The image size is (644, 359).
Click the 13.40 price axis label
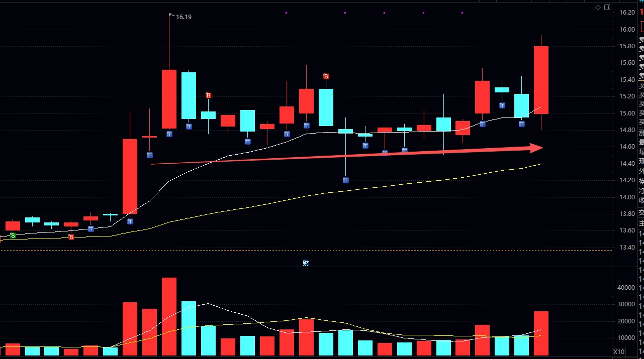click(627, 247)
